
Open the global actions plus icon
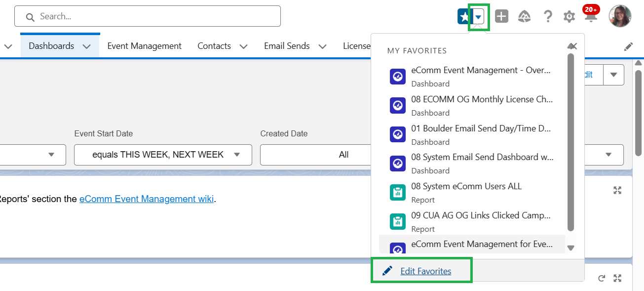[501, 17]
